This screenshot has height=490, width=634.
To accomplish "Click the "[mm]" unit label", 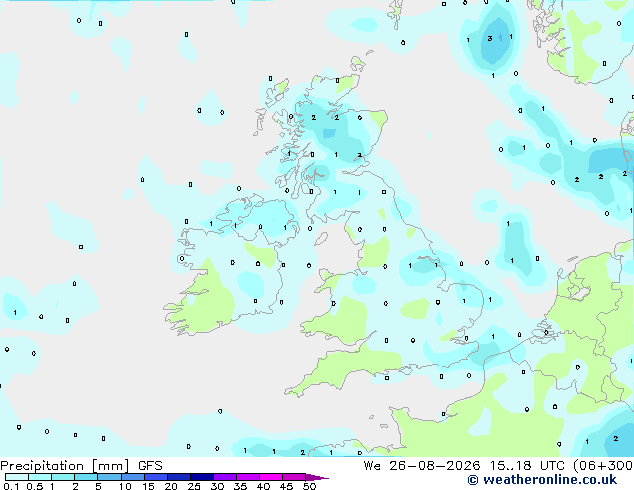I will pyautogui.click(x=111, y=466).
